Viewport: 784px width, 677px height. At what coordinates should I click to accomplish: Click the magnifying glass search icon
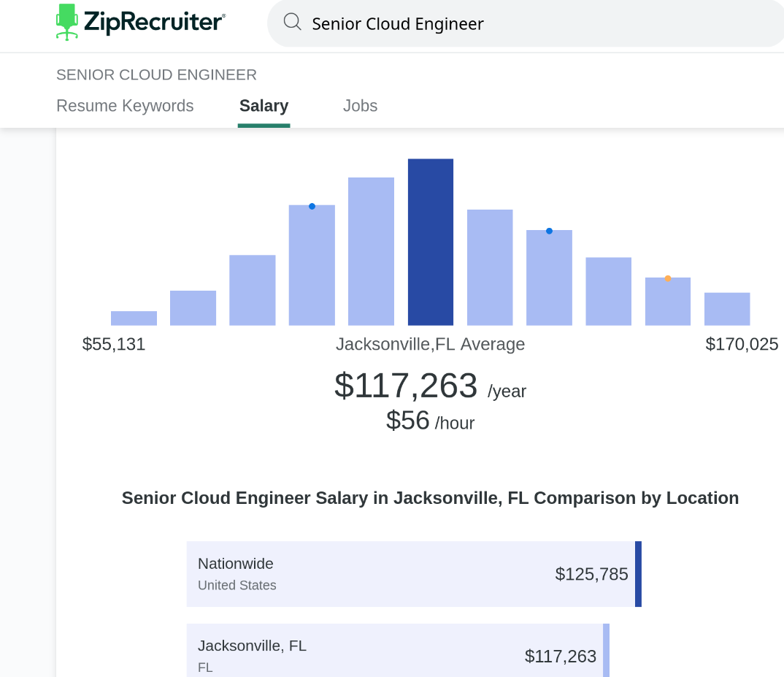click(x=293, y=23)
